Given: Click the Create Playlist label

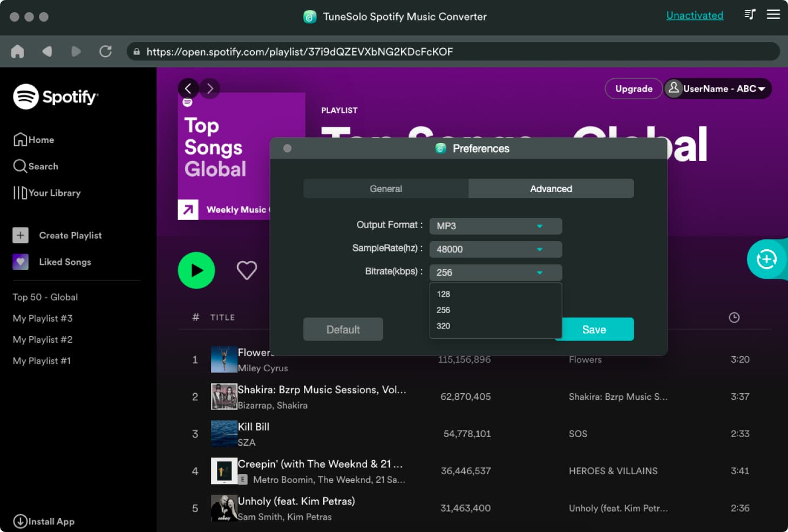Looking at the screenshot, I should [x=70, y=235].
